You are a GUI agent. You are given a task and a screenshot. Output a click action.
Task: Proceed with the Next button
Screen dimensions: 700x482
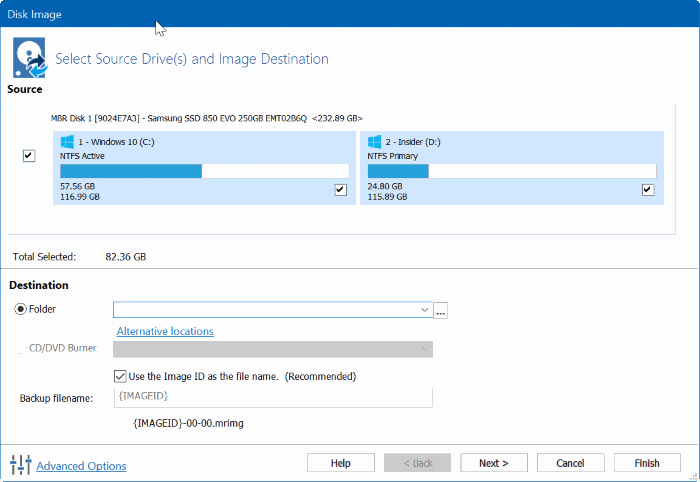coord(494,463)
